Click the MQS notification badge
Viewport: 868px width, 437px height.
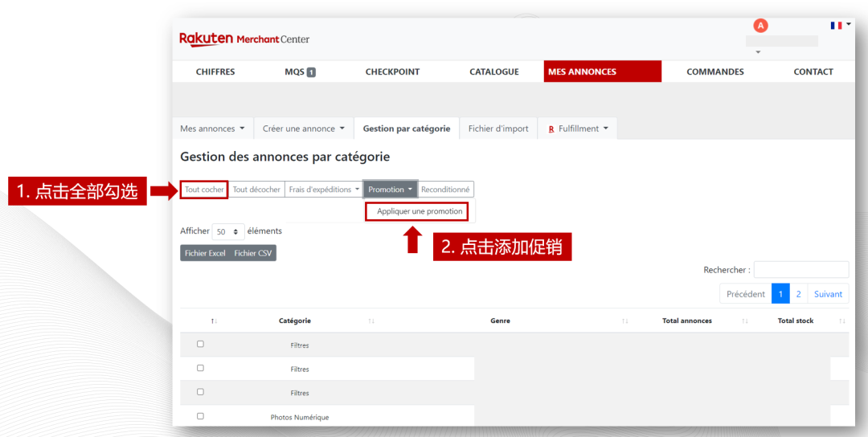tap(311, 72)
